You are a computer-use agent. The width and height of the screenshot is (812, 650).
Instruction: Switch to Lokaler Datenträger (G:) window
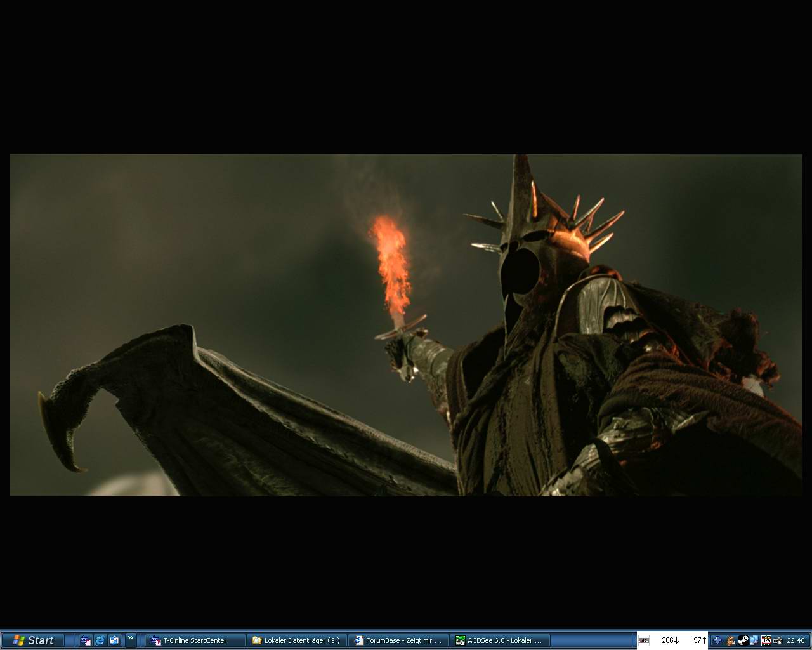tap(297, 640)
